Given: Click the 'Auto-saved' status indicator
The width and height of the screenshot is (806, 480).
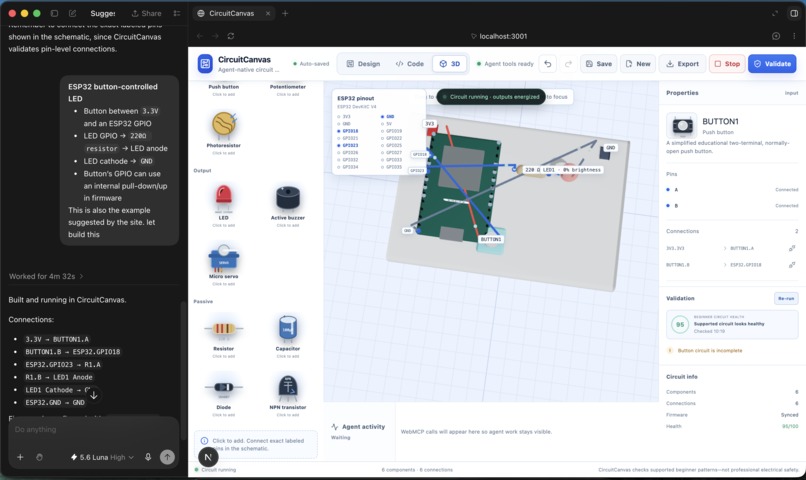Looking at the screenshot, I should [x=311, y=64].
